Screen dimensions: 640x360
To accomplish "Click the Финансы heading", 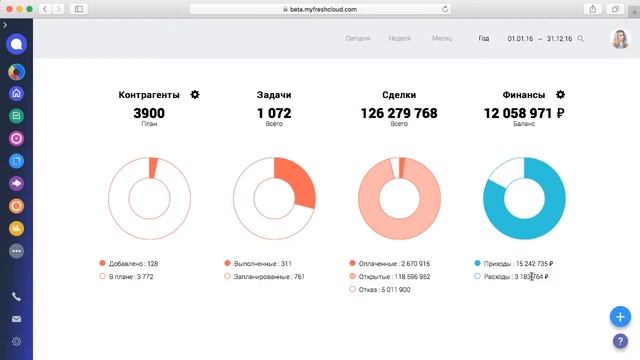I will (x=524, y=95).
